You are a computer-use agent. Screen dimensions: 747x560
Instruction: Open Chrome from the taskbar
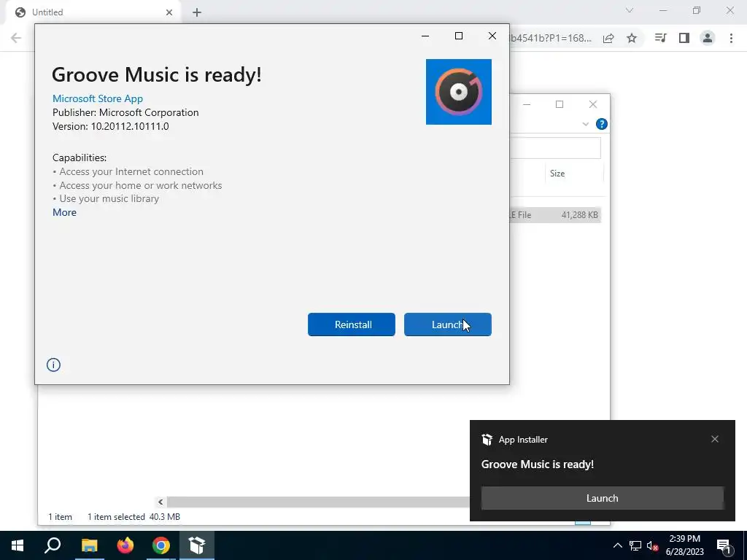(x=161, y=545)
